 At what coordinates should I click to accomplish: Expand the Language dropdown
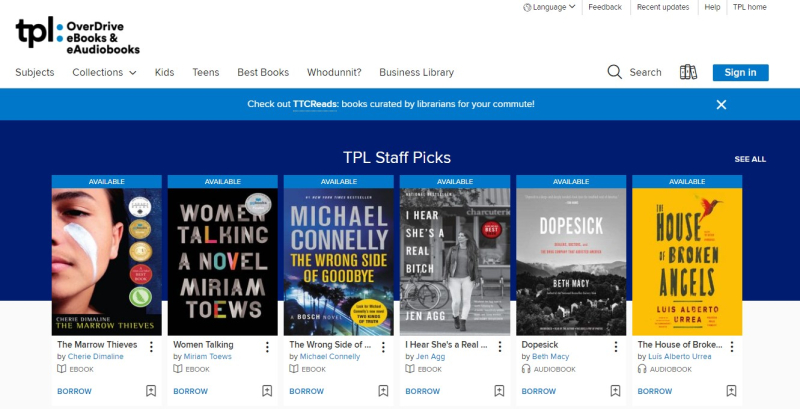tap(549, 7)
